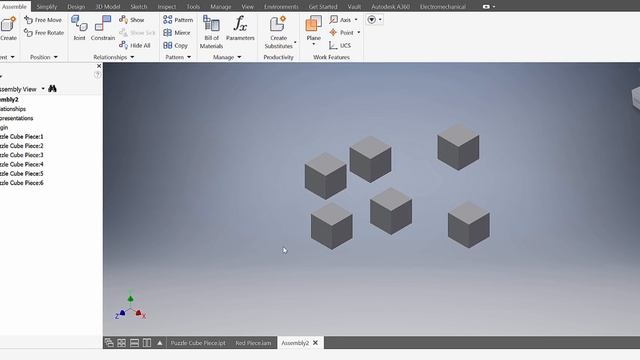Expand the Manage panel dropdown
The height and width of the screenshot is (360, 640).
click(x=239, y=57)
